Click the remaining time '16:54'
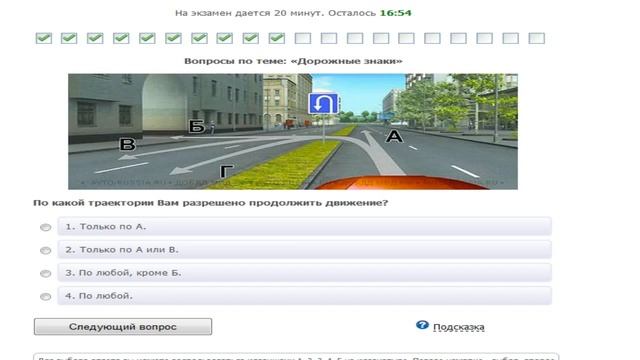Screen dimensions: 640x360 tap(396, 13)
